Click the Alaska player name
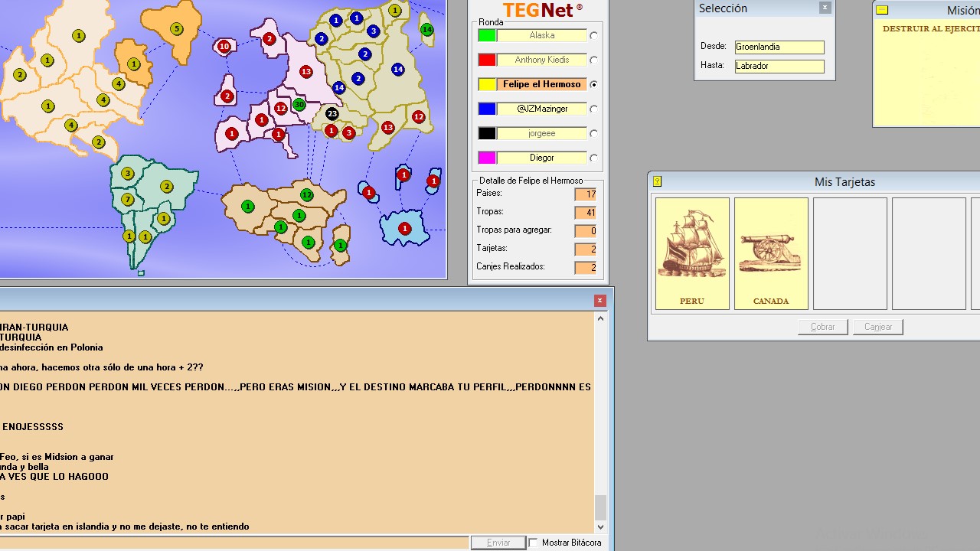 542,35
